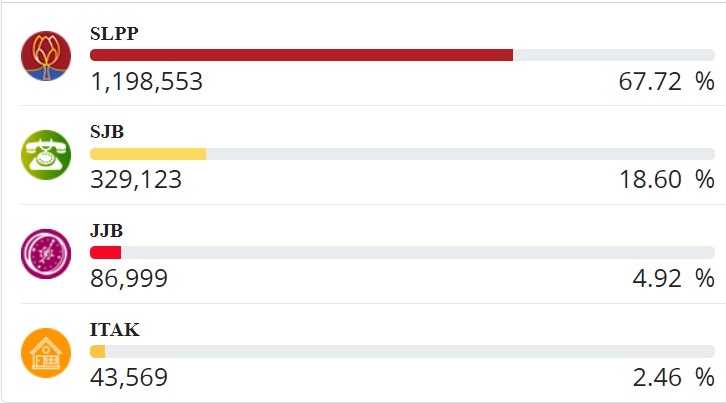This screenshot has height=403, width=726.
Task: Open the JJB party name label
Action: [107, 231]
